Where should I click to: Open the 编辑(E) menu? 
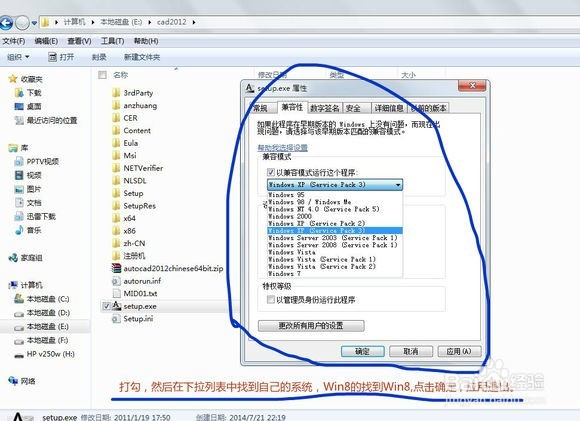(46, 41)
